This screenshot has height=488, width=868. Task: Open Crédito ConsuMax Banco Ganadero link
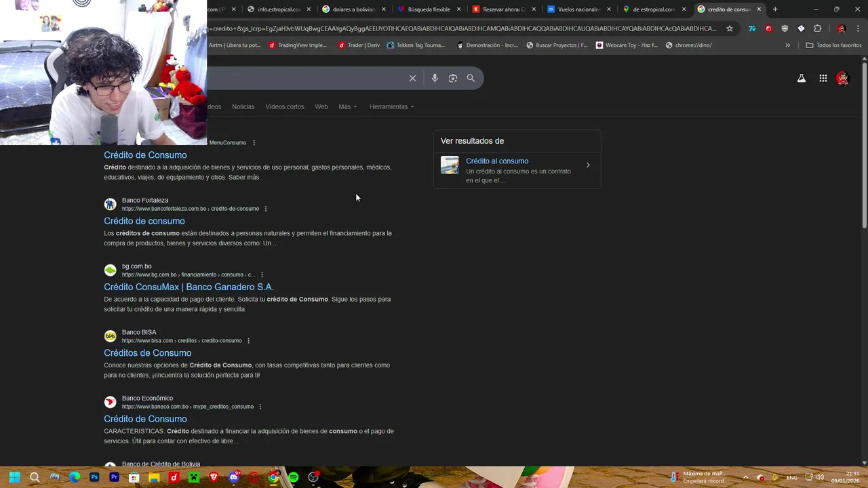(189, 287)
